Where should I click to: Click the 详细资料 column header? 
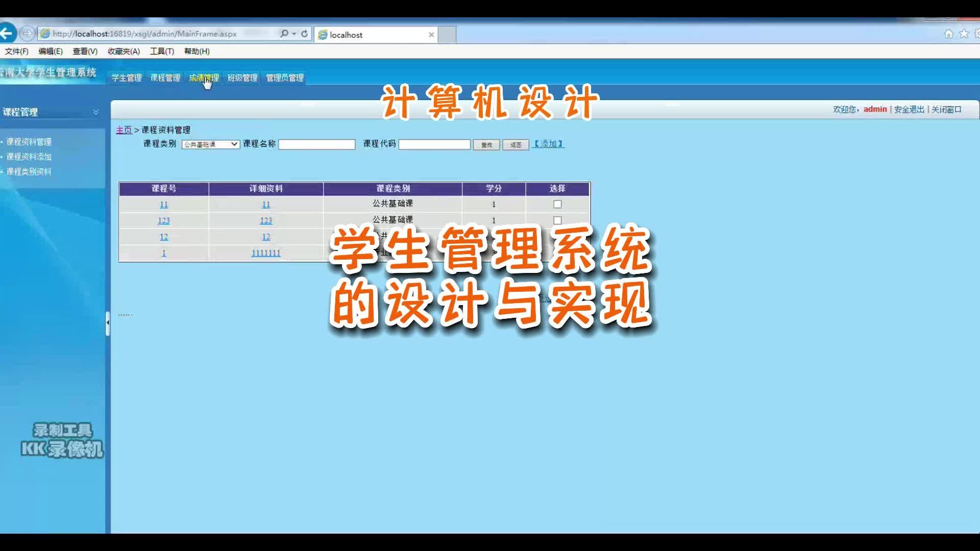click(266, 188)
